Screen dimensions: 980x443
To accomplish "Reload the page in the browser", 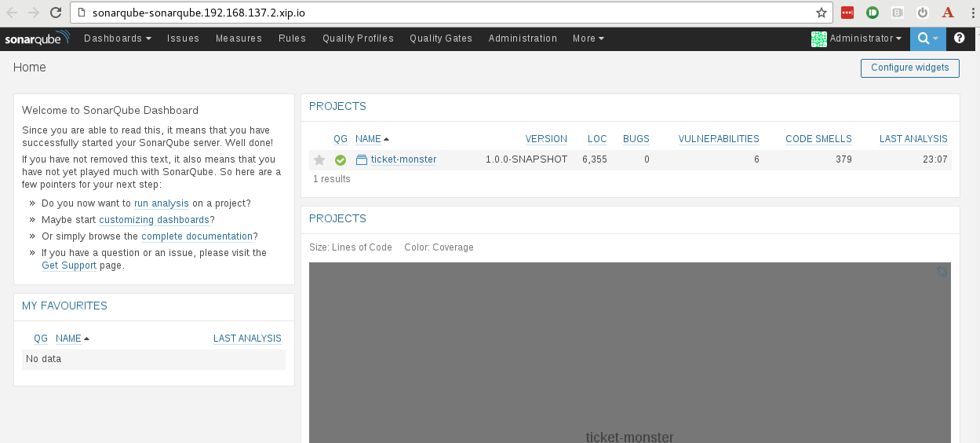I will [x=55, y=13].
